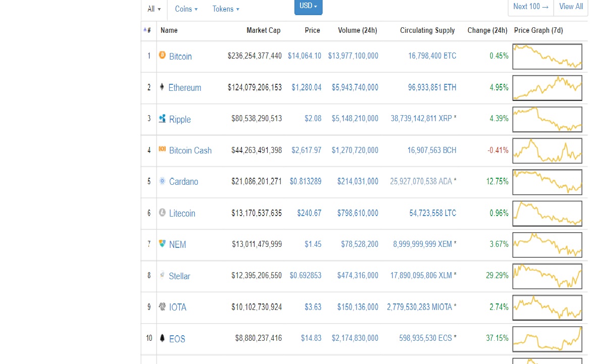
Task: Click the Cardano logo icon
Action: (162, 181)
